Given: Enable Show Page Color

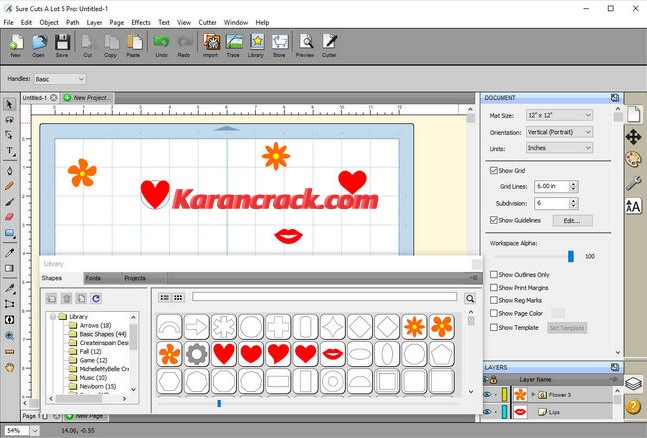Looking at the screenshot, I should 494,313.
